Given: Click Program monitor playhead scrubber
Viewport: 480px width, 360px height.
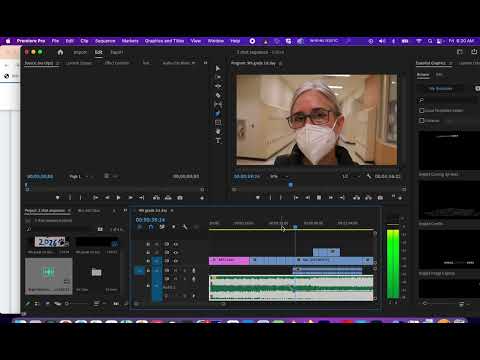Looking at the screenshot, I should pos(291,184).
